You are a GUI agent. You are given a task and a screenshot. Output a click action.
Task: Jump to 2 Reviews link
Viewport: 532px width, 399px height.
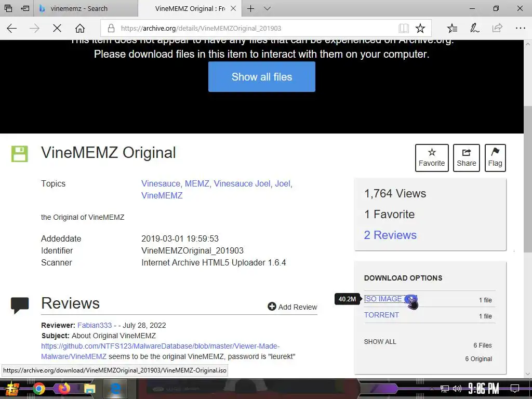(390, 235)
